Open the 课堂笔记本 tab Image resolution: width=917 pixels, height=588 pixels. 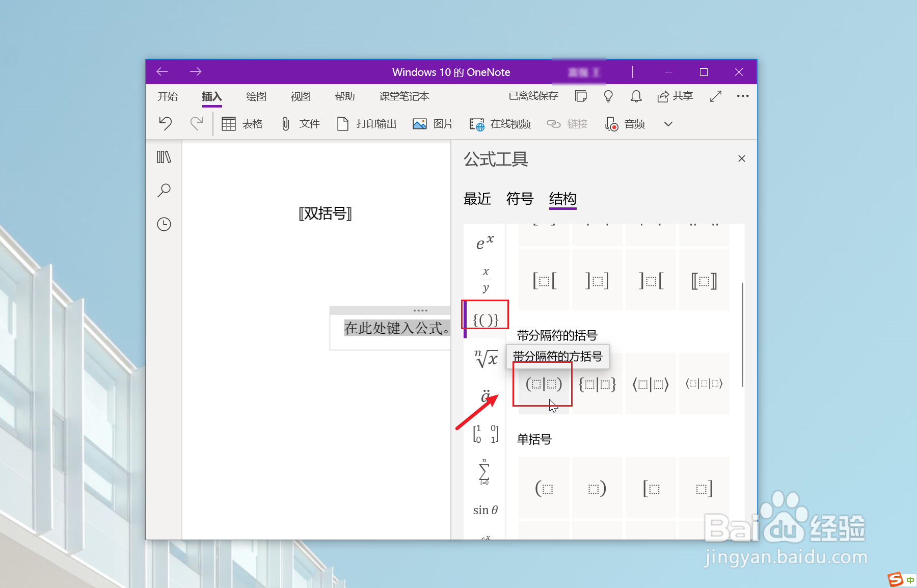pyautogui.click(x=404, y=96)
